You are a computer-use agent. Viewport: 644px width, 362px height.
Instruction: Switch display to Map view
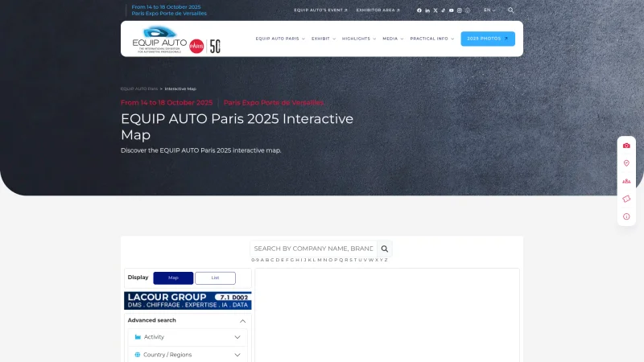click(173, 278)
